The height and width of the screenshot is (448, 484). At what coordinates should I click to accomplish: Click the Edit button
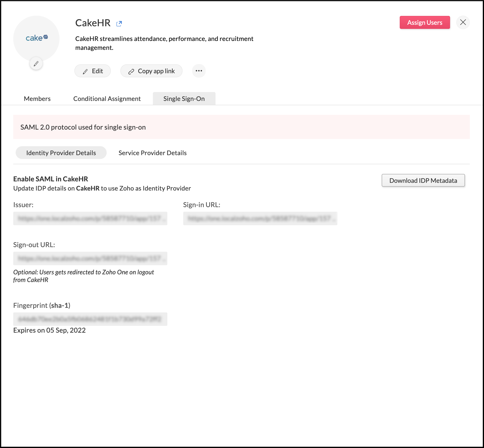tap(92, 71)
